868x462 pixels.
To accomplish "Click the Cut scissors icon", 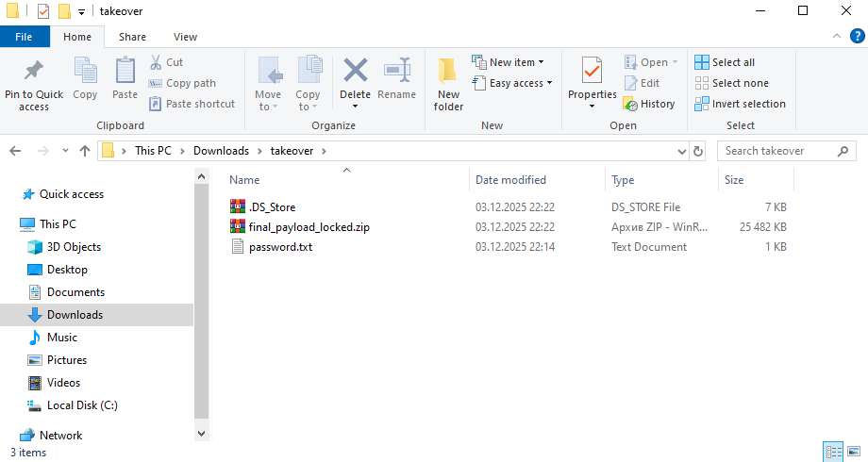I will [156, 62].
